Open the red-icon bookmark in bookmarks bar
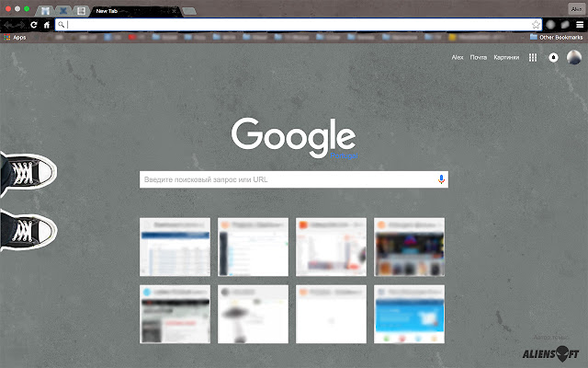588x368 pixels. 136,37
